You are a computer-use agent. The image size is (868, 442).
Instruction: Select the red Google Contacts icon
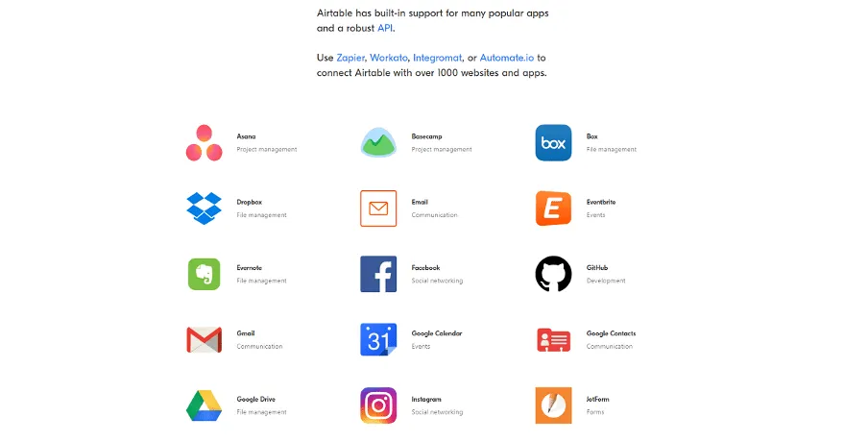[554, 339]
